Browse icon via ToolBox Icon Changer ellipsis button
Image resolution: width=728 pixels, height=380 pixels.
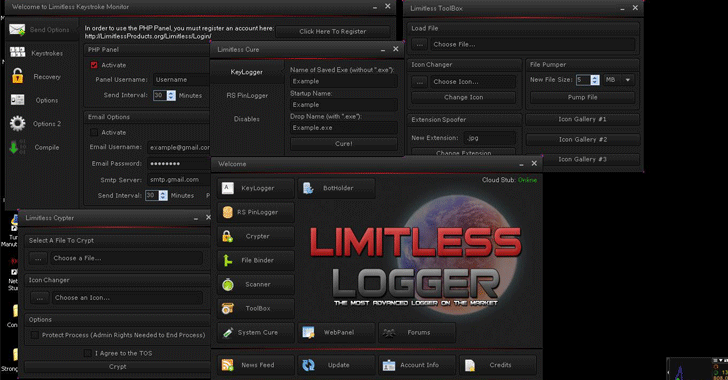pos(419,82)
